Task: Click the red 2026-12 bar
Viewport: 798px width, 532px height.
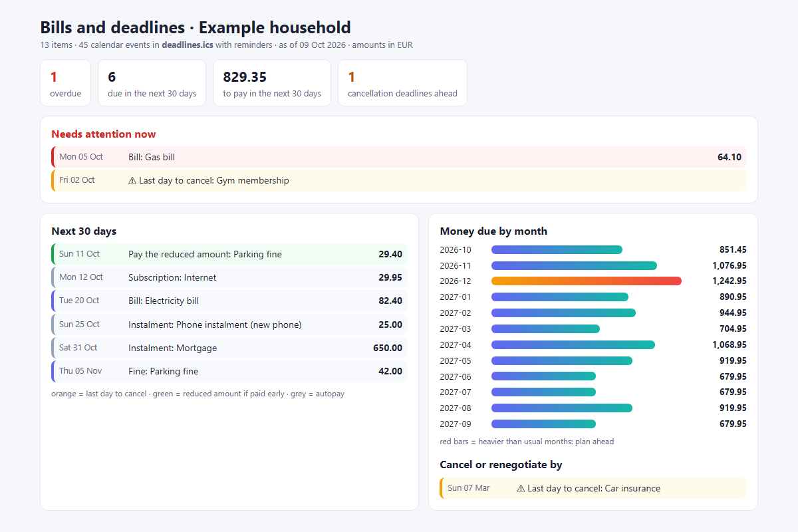Action: pos(587,281)
